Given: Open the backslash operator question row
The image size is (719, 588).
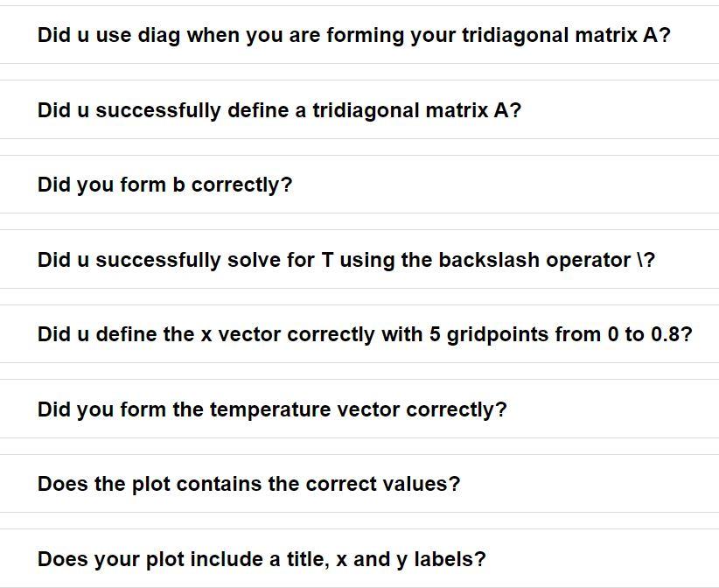Looking at the screenshot, I should pos(359,259).
